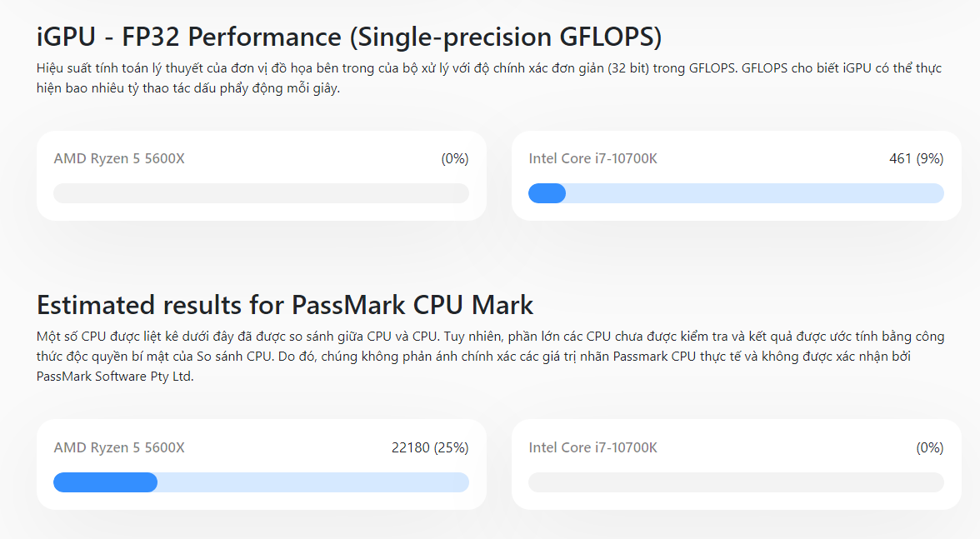980x539 pixels.
Task: Click the light blue unfilled part of Intel iGPU bar
Action: click(x=754, y=193)
